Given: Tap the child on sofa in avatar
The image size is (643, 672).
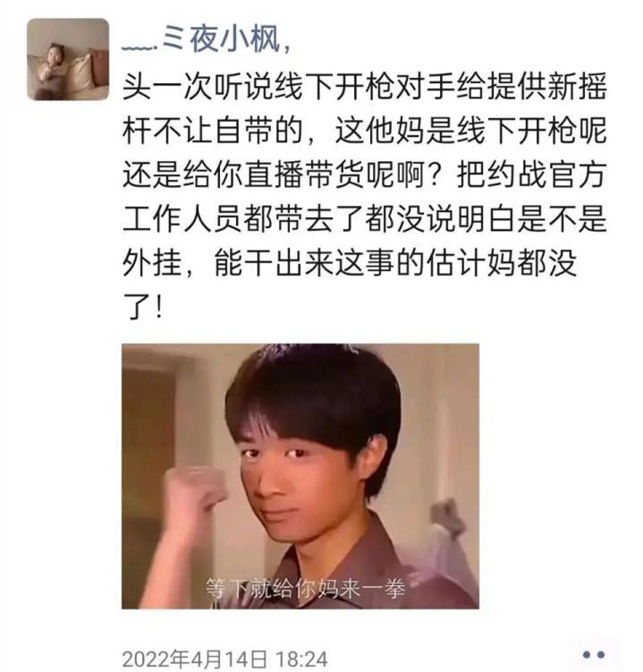Looking at the screenshot, I should point(51,69).
